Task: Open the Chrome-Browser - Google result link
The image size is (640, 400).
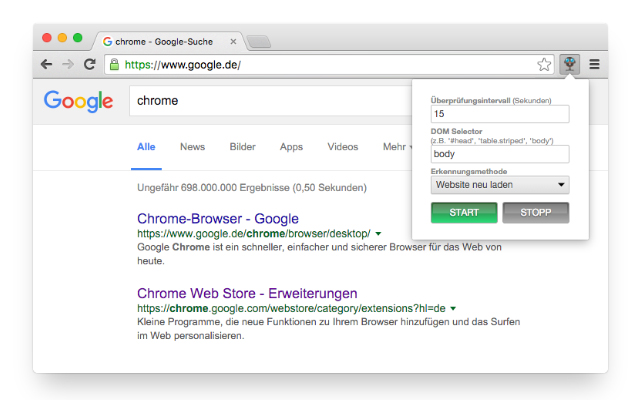Action: (218, 219)
